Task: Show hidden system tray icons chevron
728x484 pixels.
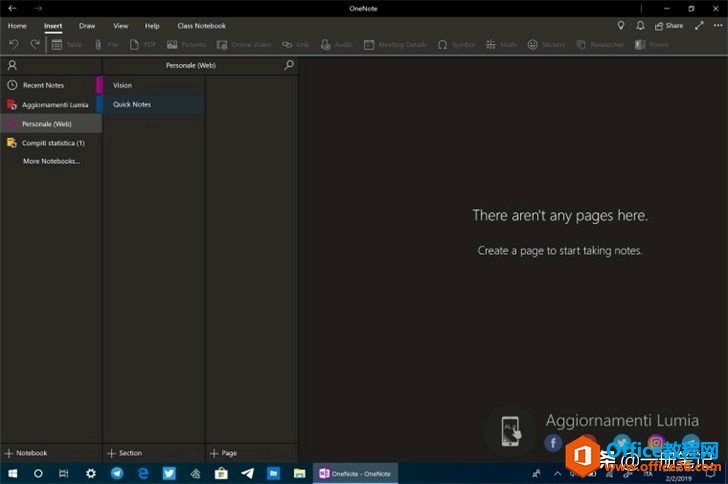Action: pyautogui.click(x=558, y=474)
